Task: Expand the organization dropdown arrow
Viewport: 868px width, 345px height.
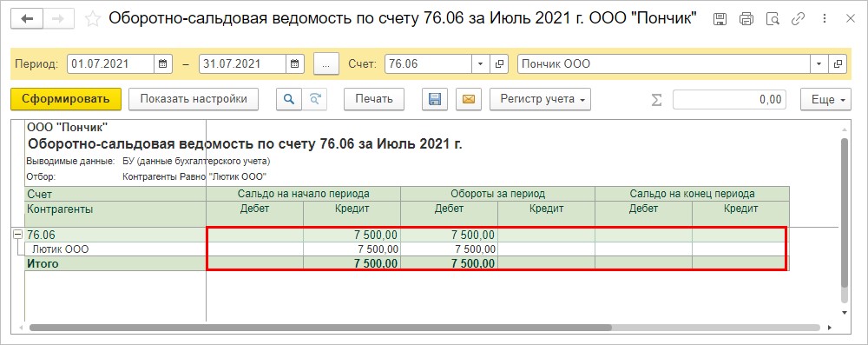Action: [819, 63]
